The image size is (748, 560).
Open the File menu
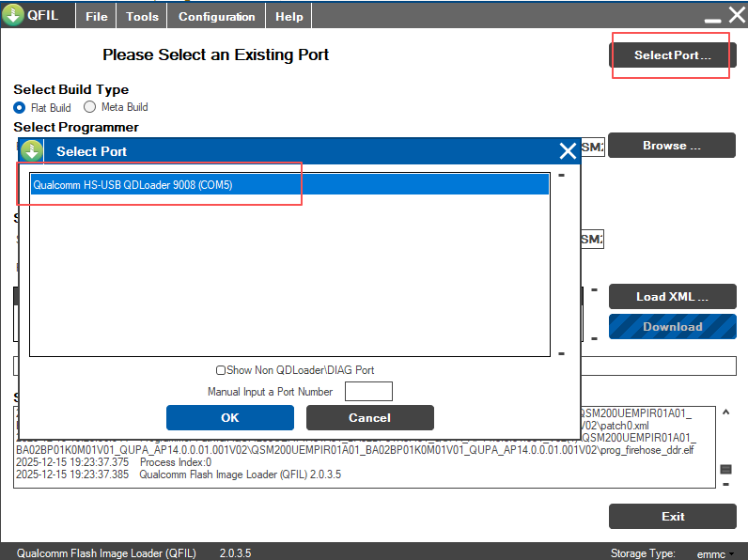pos(97,16)
